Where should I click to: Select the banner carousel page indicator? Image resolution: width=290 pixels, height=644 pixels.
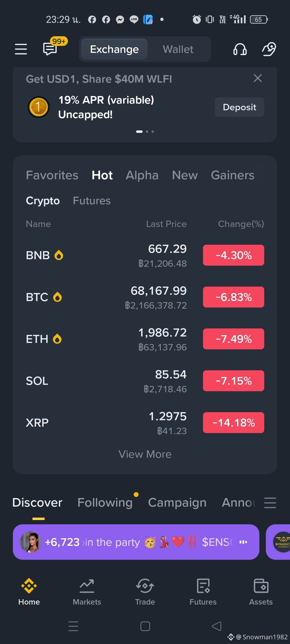click(x=145, y=131)
